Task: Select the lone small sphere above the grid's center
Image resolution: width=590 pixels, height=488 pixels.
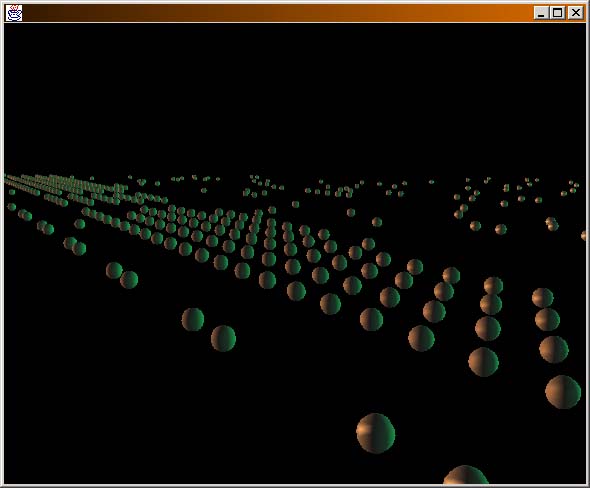Action: 295,204
